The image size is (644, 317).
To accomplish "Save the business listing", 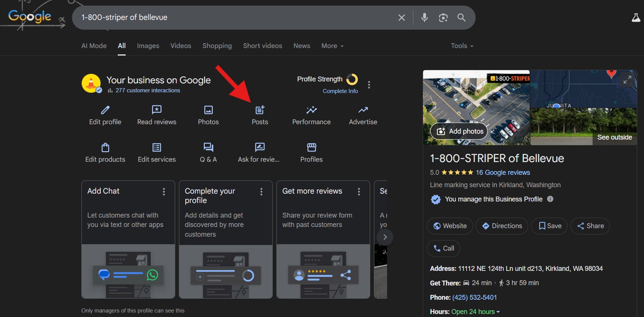I will (x=549, y=226).
